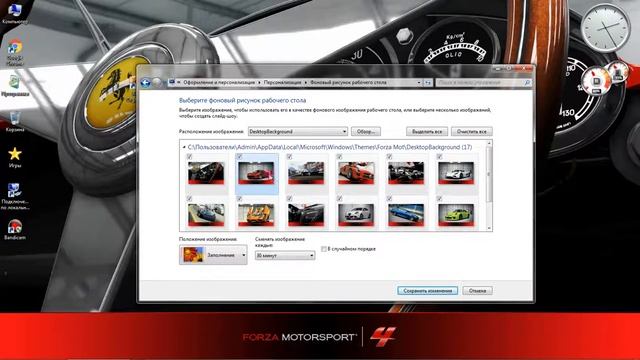Go back with the blue Back arrow

(x=146, y=83)
